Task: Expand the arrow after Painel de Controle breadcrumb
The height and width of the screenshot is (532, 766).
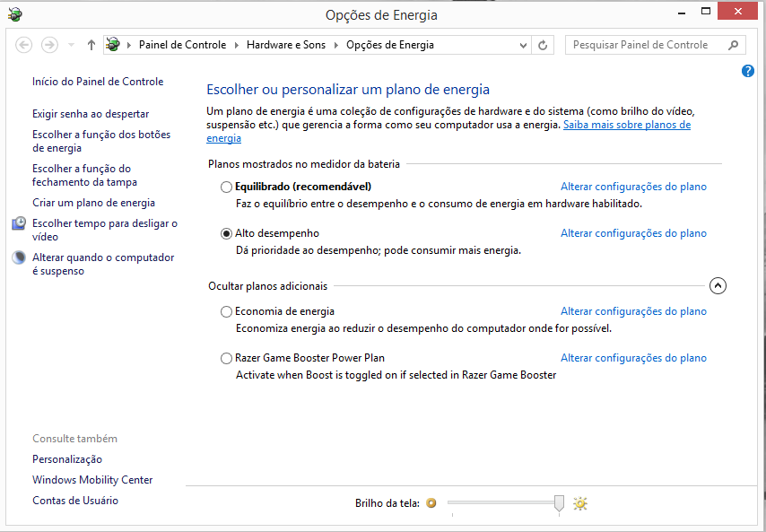Action: [237, 46]
